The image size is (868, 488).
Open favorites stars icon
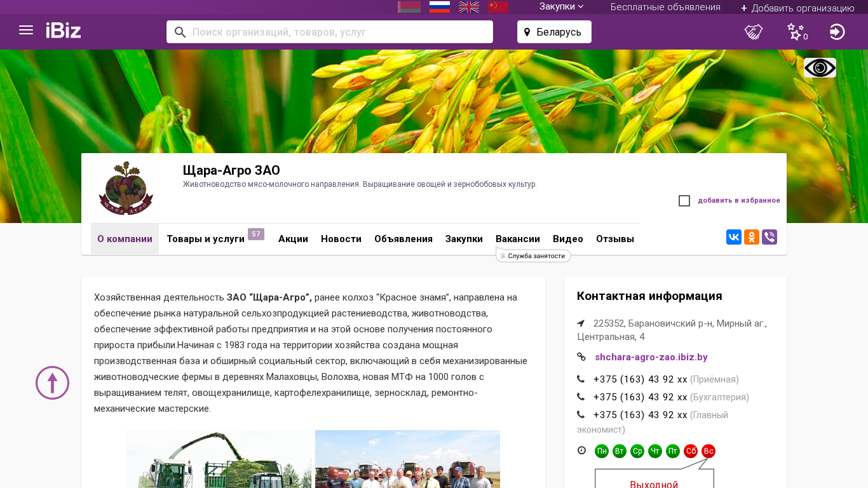[796, 32]
